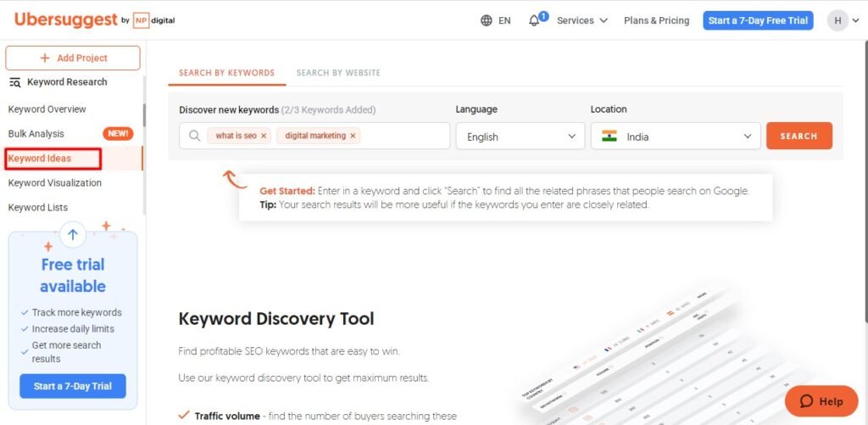The height and width of the screenshot is (425, 868).
Task: Open Bulk Analysis in sidebar
Action: tap(36, 133)
